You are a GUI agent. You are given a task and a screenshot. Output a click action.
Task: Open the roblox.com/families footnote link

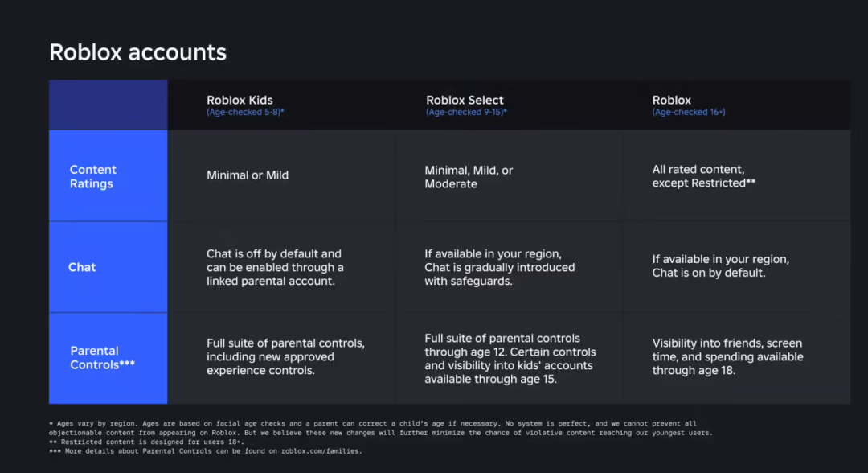tap(321, 451)
